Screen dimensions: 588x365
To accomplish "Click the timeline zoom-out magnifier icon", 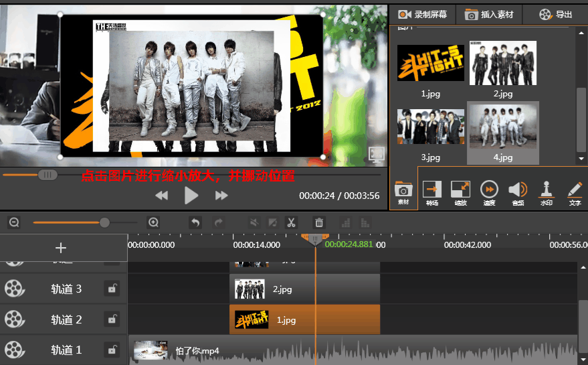I will pos(14,222).
